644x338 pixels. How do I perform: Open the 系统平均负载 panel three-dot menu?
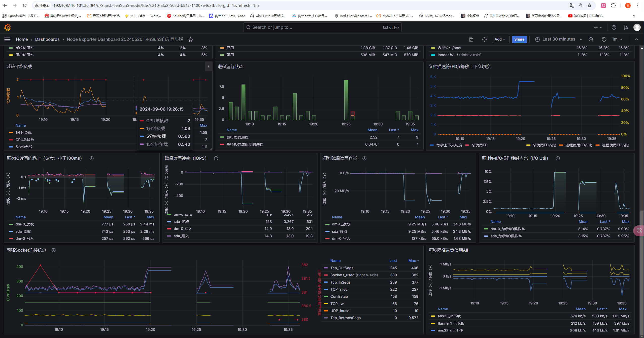click(209, 66)
